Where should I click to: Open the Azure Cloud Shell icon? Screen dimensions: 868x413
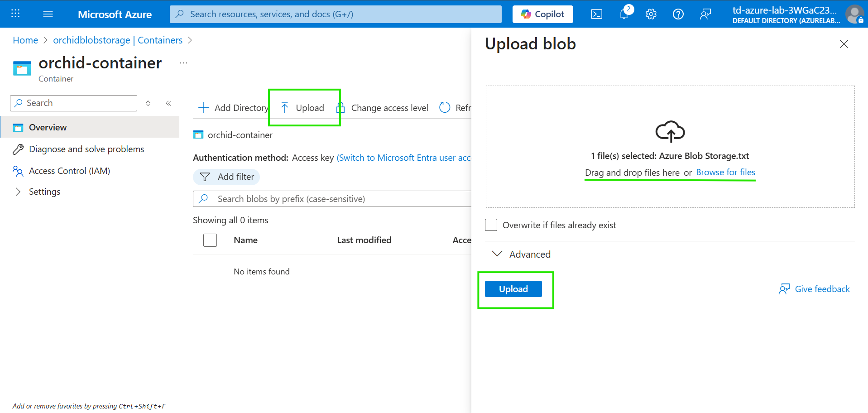[x=596, y=14]
